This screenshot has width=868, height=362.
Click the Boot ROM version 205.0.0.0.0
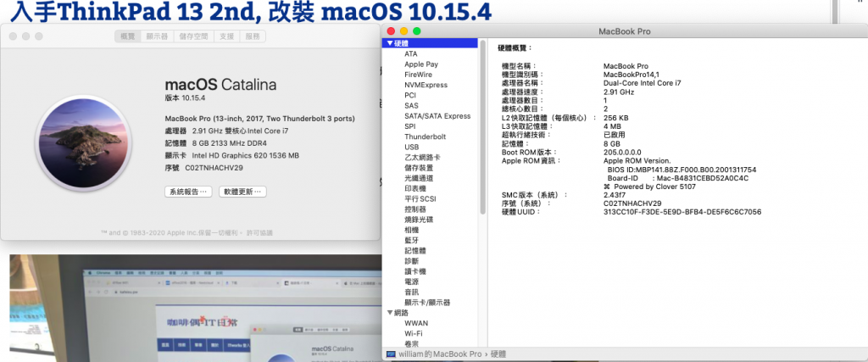point(622,152)
